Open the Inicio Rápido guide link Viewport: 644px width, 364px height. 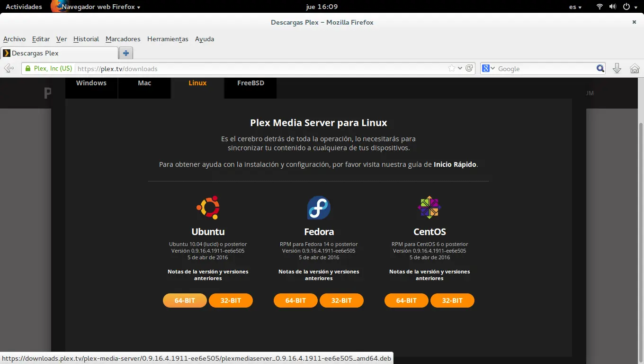pos(455,164)
